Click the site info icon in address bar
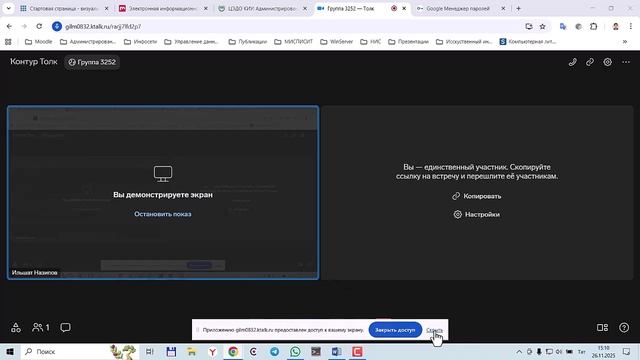Screen dimensions: 640x360 tap(57, 27)
